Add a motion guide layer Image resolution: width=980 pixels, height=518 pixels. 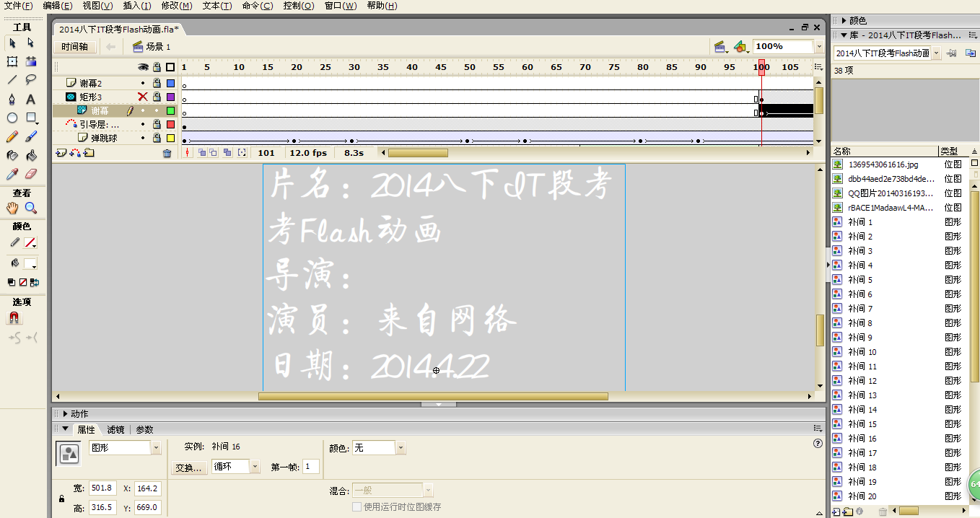74,152
